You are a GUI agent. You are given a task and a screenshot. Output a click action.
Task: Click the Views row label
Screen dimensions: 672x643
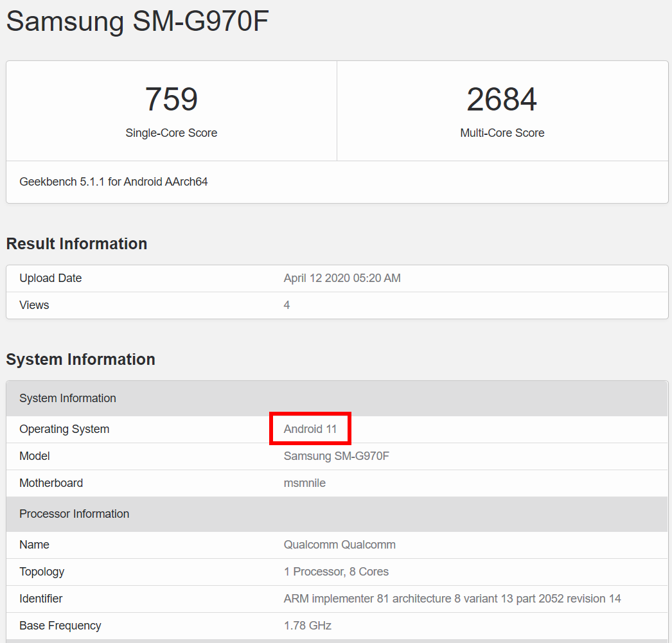pos(34,305)
